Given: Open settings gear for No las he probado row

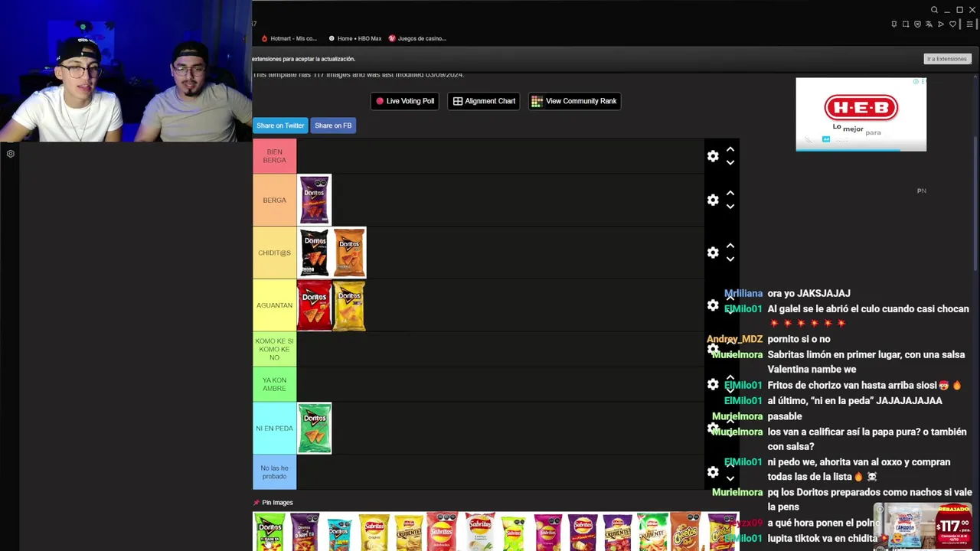Looking at the screenshot, I should coord(713,472).
